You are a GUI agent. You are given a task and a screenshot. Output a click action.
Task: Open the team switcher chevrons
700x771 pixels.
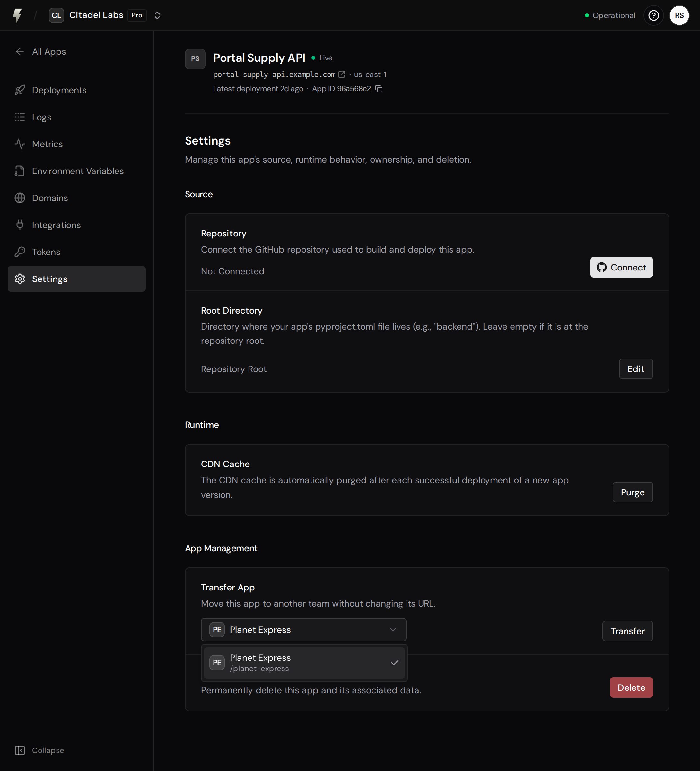[157, 15]
